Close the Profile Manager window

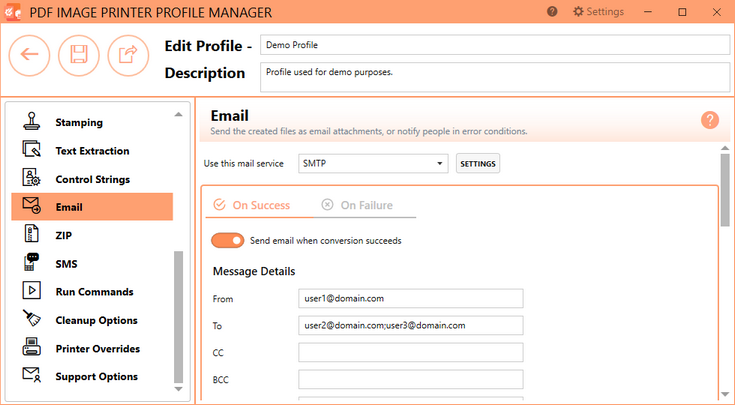(x=717, y=12)
